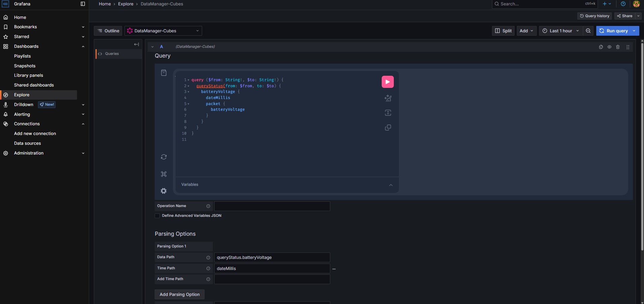Click the Prettify query magic wand icon

pyautogui.click(x=388, y=98)
